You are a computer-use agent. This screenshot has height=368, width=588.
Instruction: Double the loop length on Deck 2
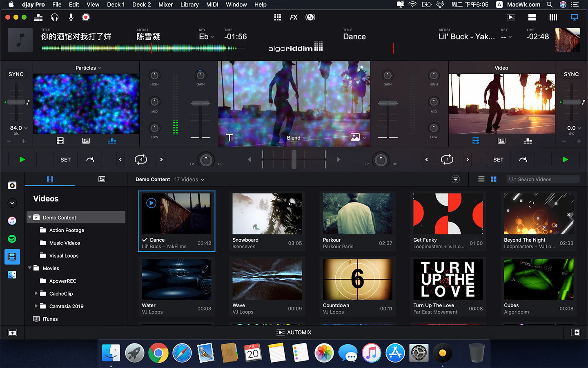(468, 159)
